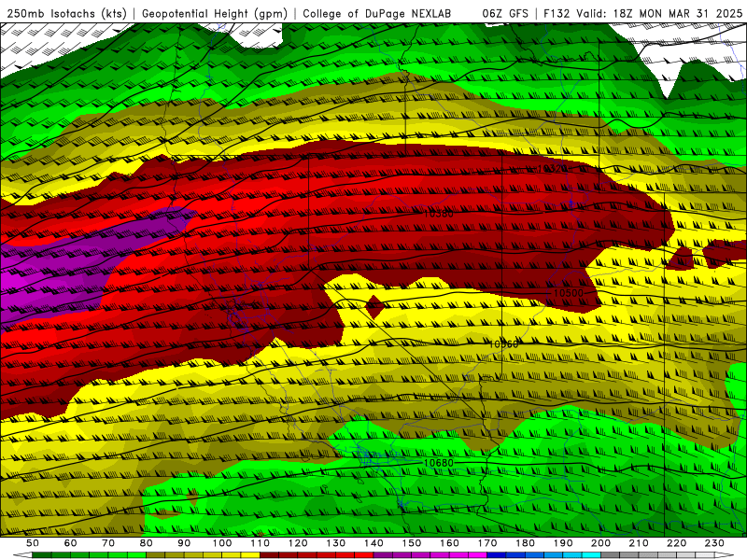The width and height of the screenshot is (747, 560).
Task: Pick the darkest gray swatch starting at 200
Action: point(611,555)
